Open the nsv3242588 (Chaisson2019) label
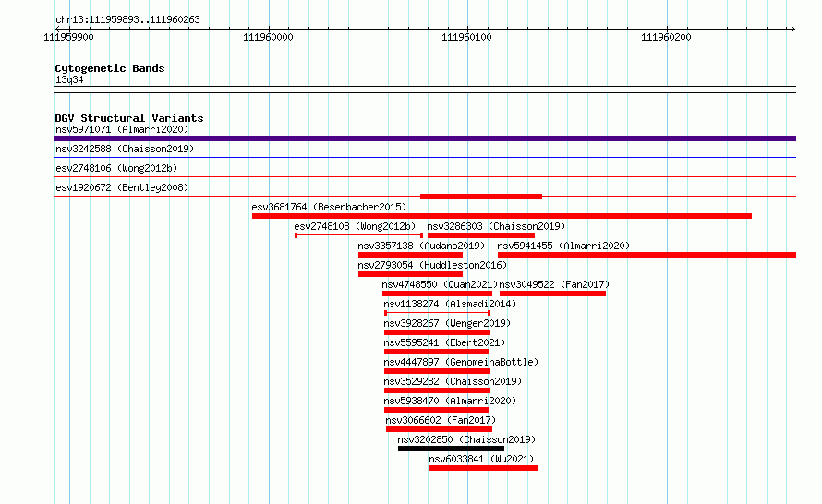The width and height of the screenshot is (822, 504). 125,149
